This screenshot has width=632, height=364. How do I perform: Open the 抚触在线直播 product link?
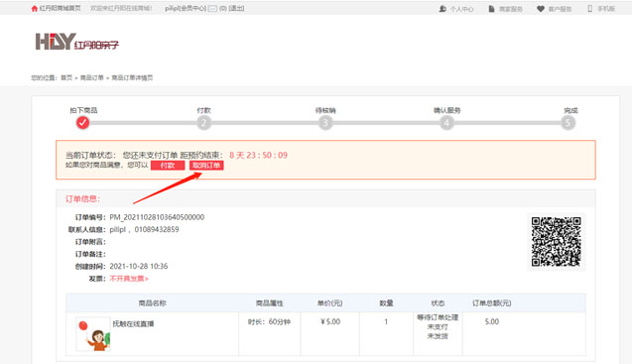[133, 323]
